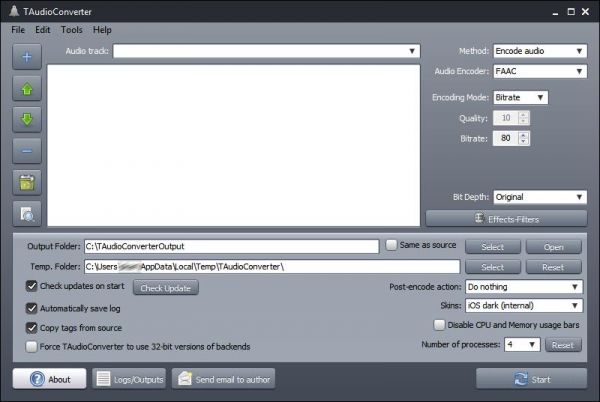This screenshot has width=600, height=402.
Task: Reset the Temp. Folder path
Action: [554, 267]
